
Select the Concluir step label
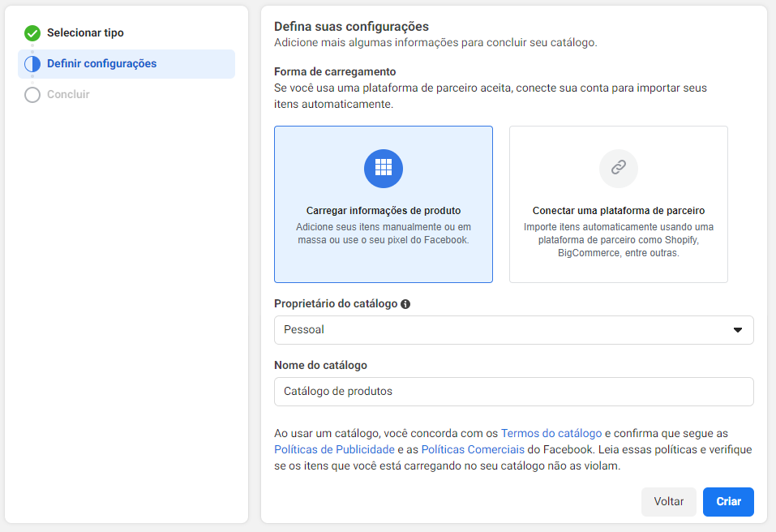(x=68, y=94)
